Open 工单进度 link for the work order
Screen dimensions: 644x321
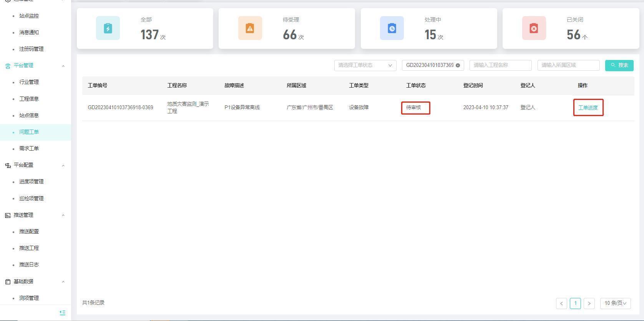tap(588, 108)
